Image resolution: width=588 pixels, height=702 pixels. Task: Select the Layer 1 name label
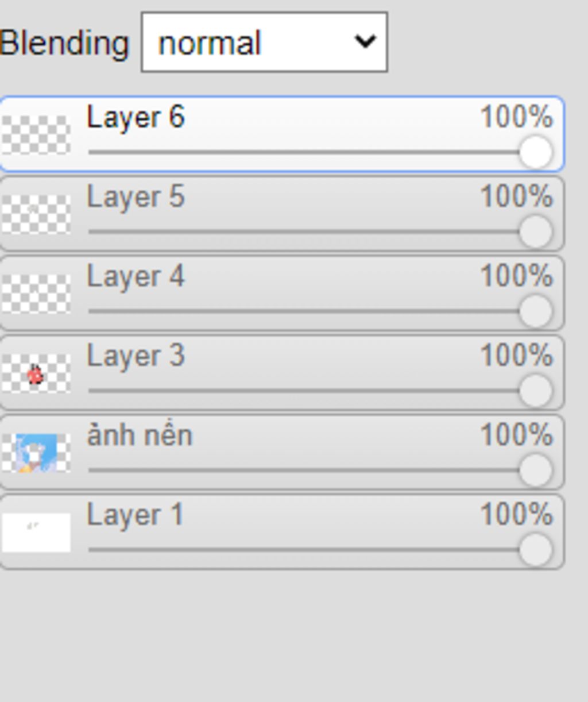[135, 514]
